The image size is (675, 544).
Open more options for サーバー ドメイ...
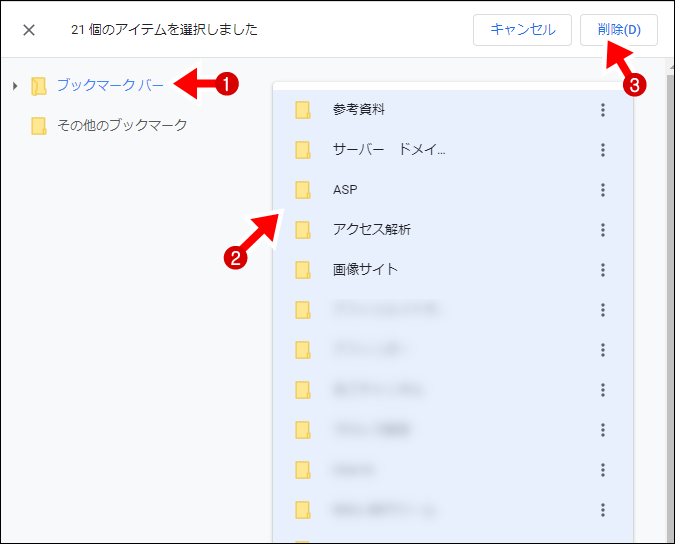(603, 150)
